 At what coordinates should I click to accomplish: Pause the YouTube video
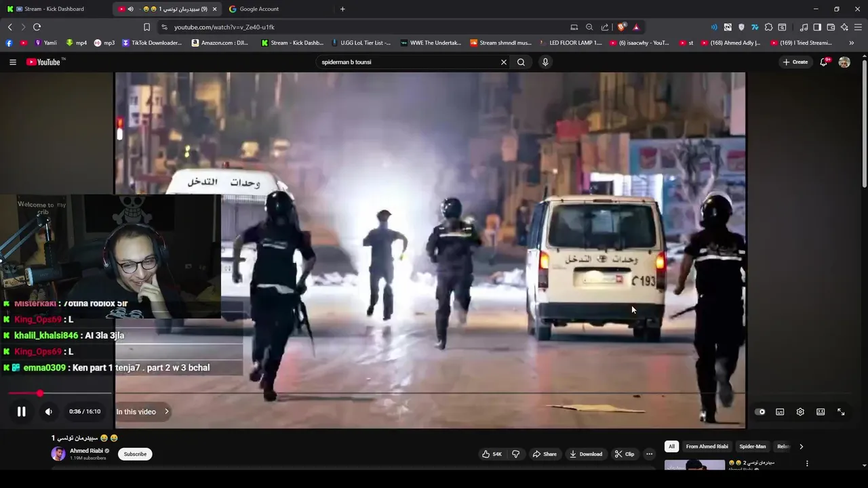[x=21, y=411]
